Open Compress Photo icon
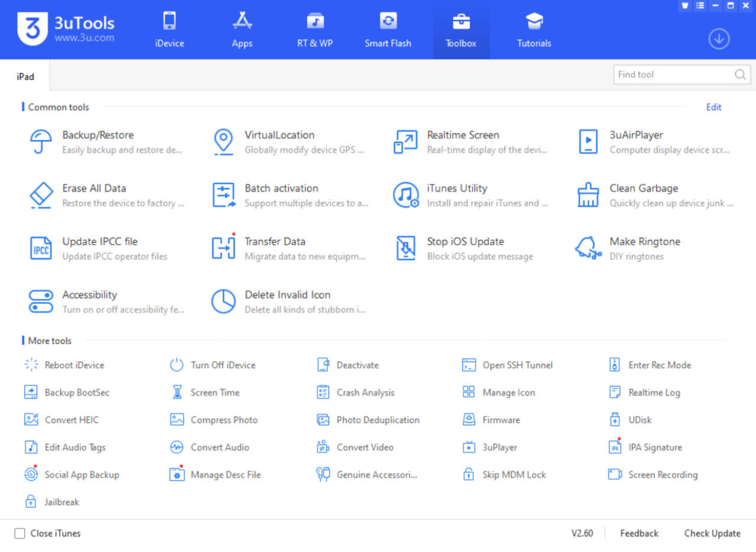The width and height of the screenshot is (756, 552). click(x=177, y=420)
